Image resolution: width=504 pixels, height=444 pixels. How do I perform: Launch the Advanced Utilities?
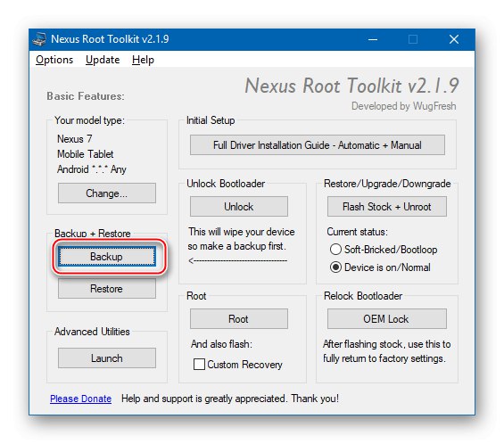(107, 358)
